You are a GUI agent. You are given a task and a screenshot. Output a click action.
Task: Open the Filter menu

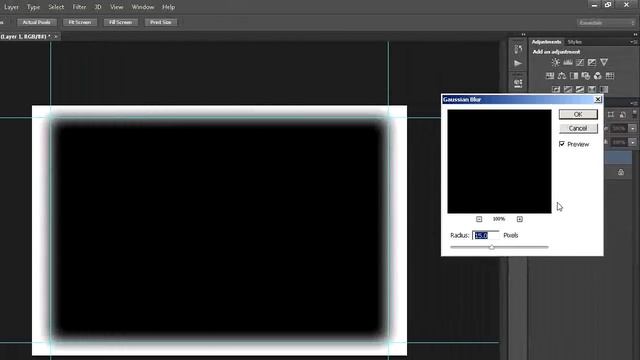79,7
